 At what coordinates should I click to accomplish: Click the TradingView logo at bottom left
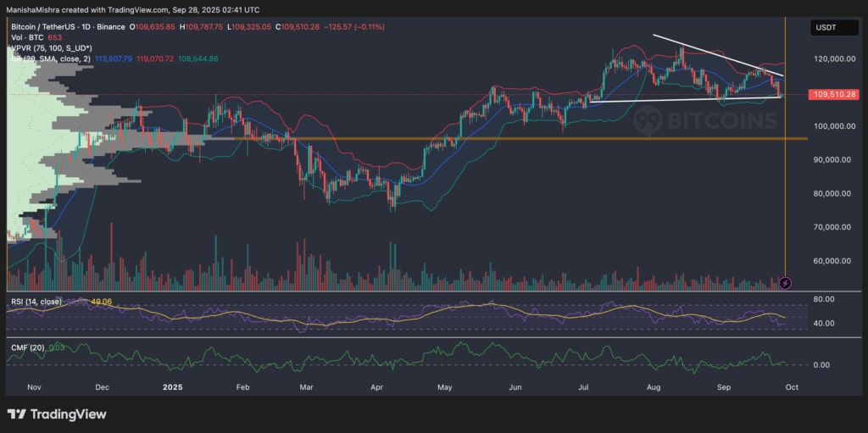[x=57, y=414]
